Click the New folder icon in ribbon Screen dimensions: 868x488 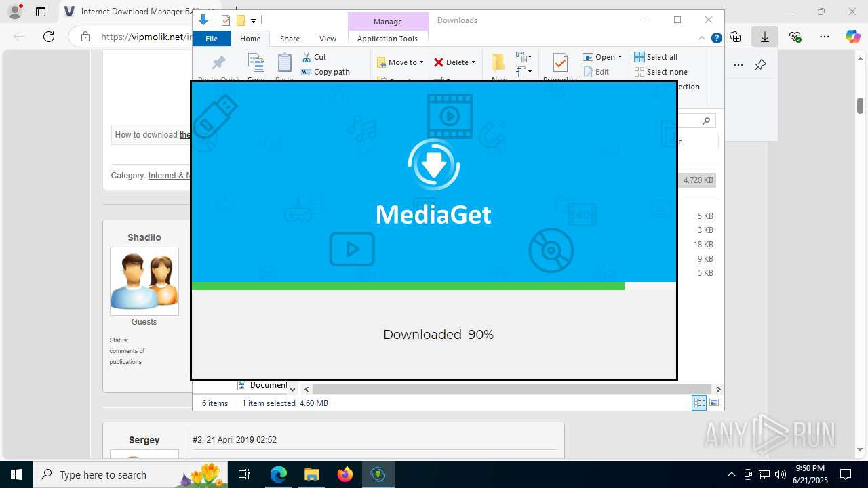pyautogui.click(x=499, y=62)
